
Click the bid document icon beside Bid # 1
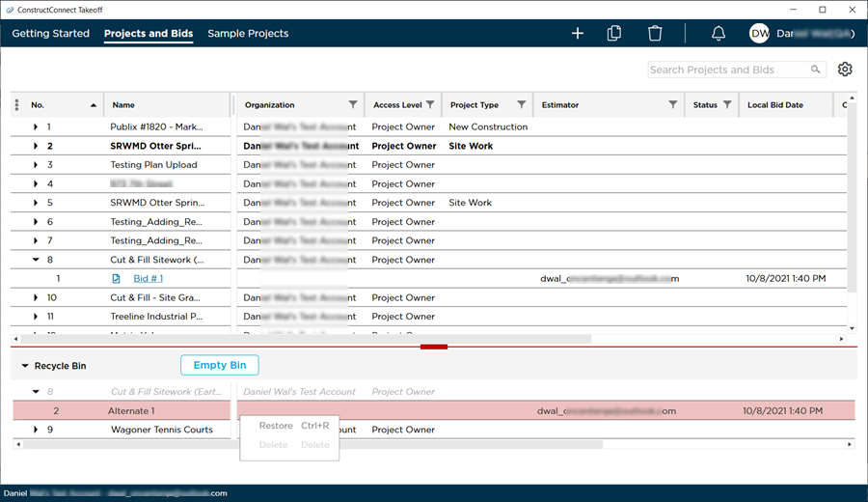click(116, 279)
